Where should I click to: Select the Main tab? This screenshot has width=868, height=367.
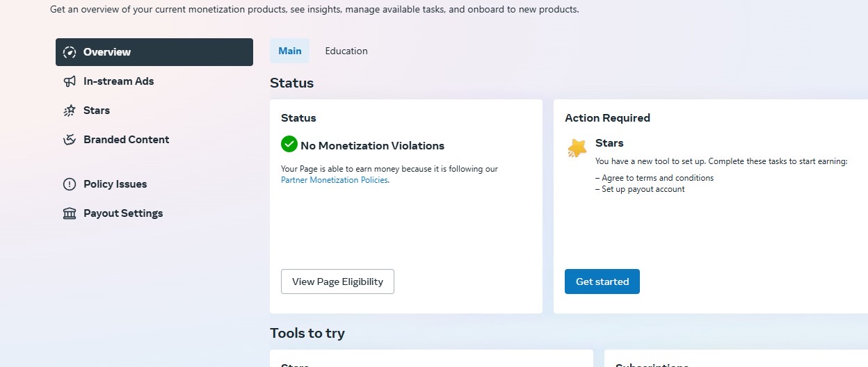(x=290, y=51)
